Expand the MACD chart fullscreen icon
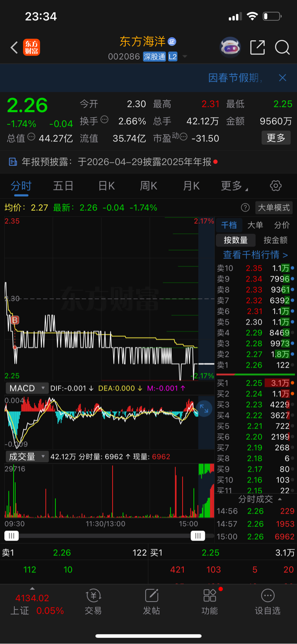297x644 pixels. tap(204, 409)
